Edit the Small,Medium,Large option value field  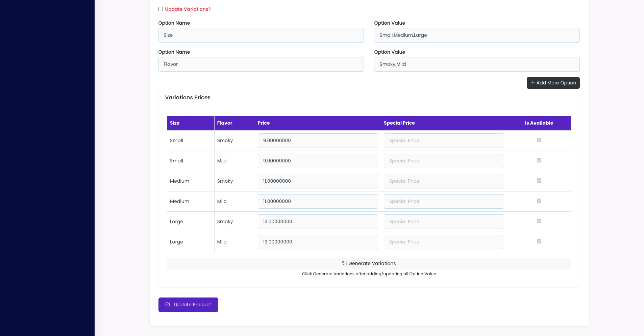[x=476, y=35]
